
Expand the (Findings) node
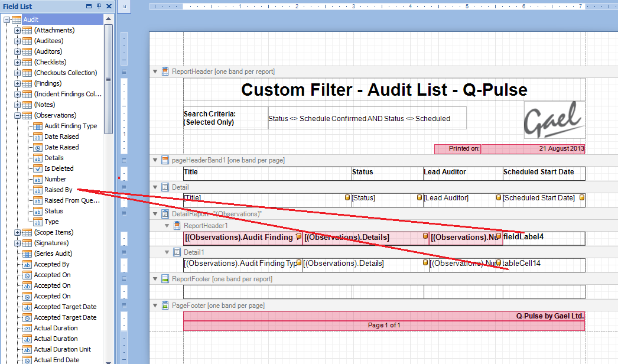[x=17, y=83]
